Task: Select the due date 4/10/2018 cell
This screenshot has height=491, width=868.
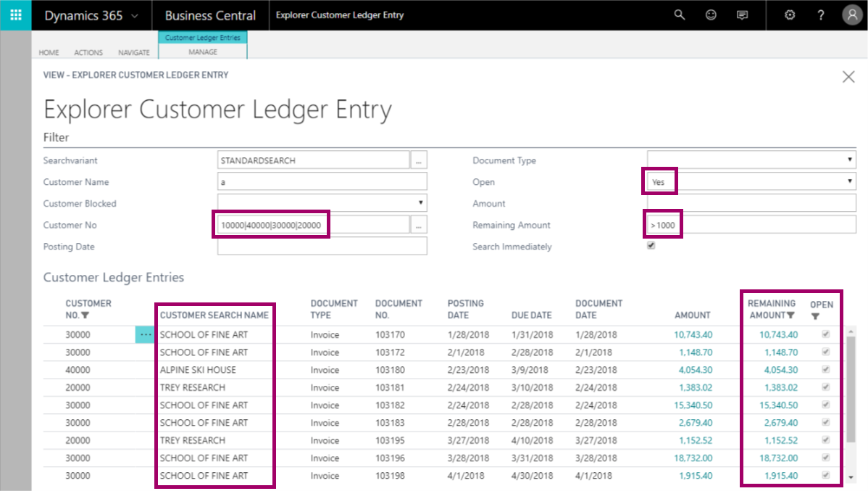Action: coord(532,440)
